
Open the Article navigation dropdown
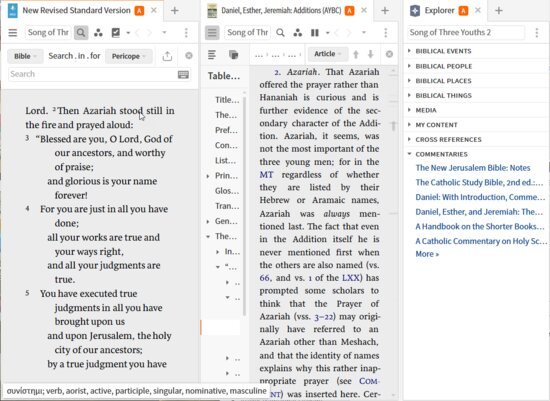click(x=328, y=54)
